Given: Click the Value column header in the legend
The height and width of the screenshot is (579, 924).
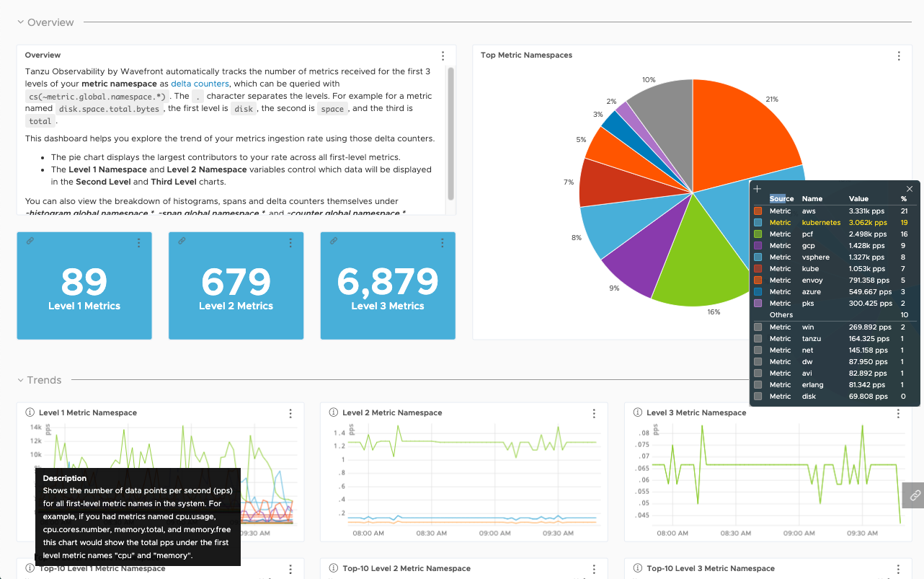Looking at the screenshot, I should tap(859, 199).
